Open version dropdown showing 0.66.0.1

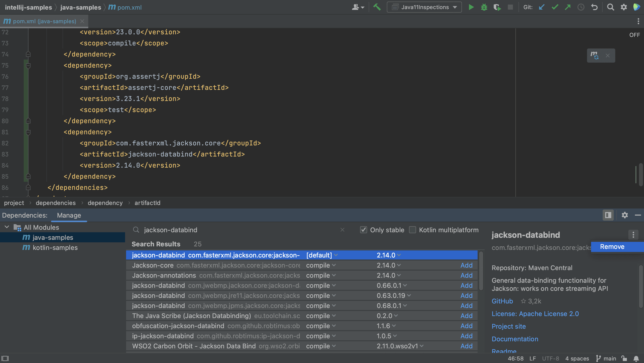tap(392, 286)
